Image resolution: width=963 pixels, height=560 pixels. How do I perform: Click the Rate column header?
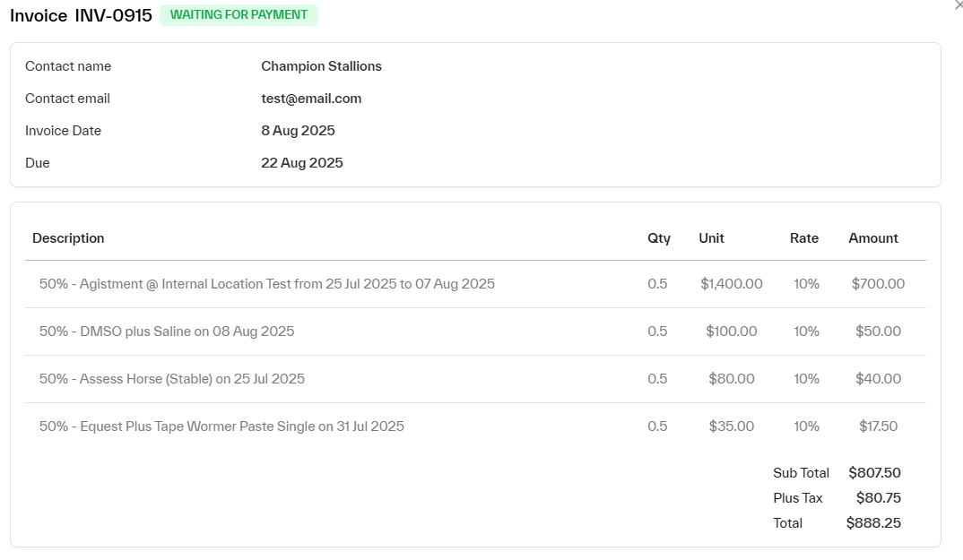click(x=803, y=238)
